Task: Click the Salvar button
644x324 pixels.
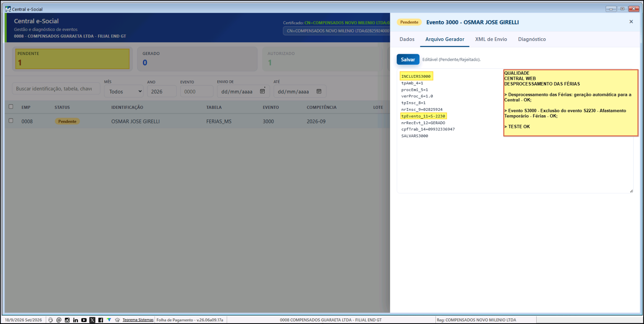Action: tap(408, 59)
